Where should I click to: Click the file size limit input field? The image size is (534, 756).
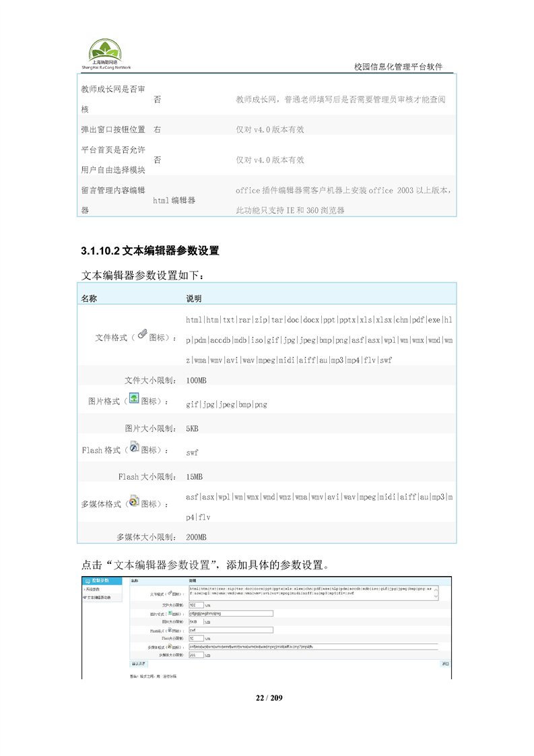196,605
